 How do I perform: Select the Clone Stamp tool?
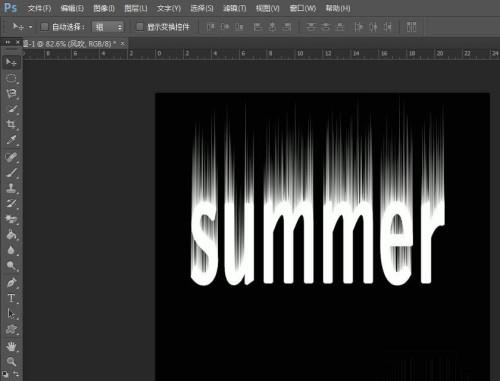11,187
